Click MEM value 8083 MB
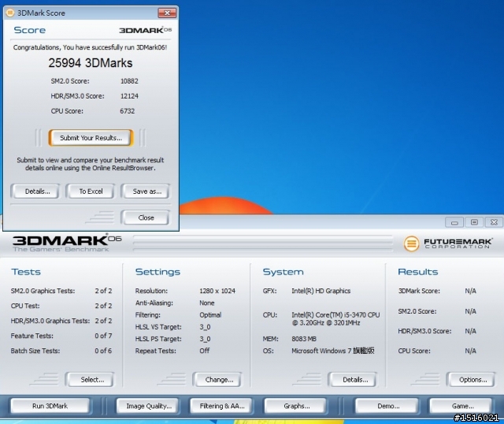 tap(304, 339)
